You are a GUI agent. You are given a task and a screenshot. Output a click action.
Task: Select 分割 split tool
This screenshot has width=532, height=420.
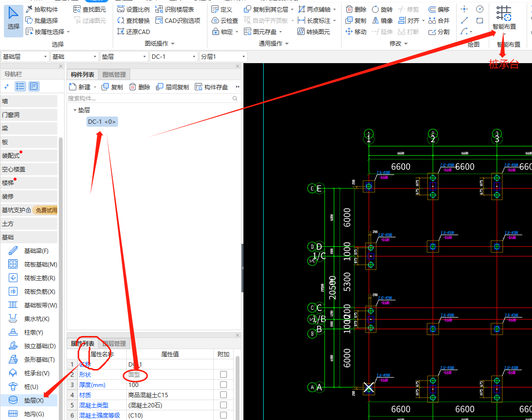[439, 32]
